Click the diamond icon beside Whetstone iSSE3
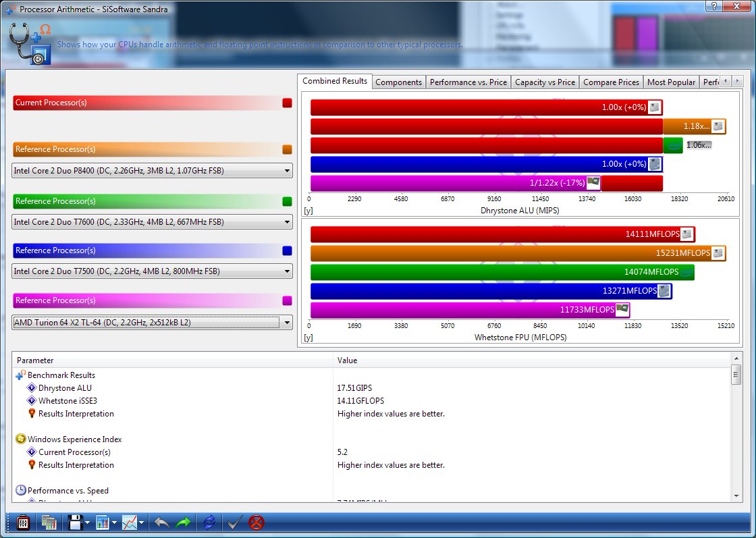Screen dimensions: 756x538 [32, 400]
